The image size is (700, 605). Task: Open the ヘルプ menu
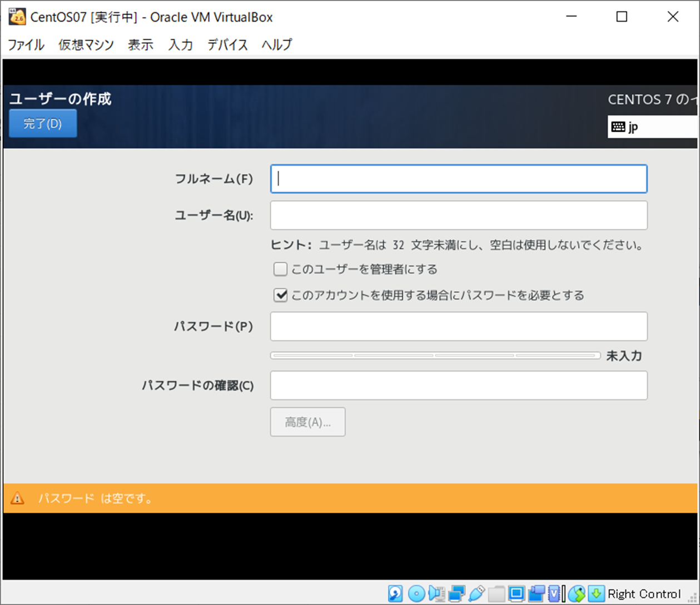[x=277, y=44]
